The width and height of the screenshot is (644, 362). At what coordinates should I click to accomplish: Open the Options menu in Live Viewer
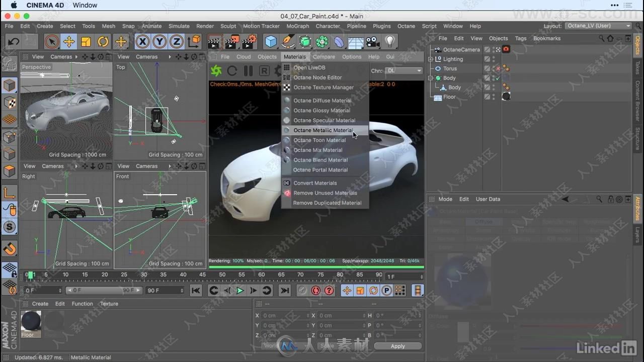352,57
